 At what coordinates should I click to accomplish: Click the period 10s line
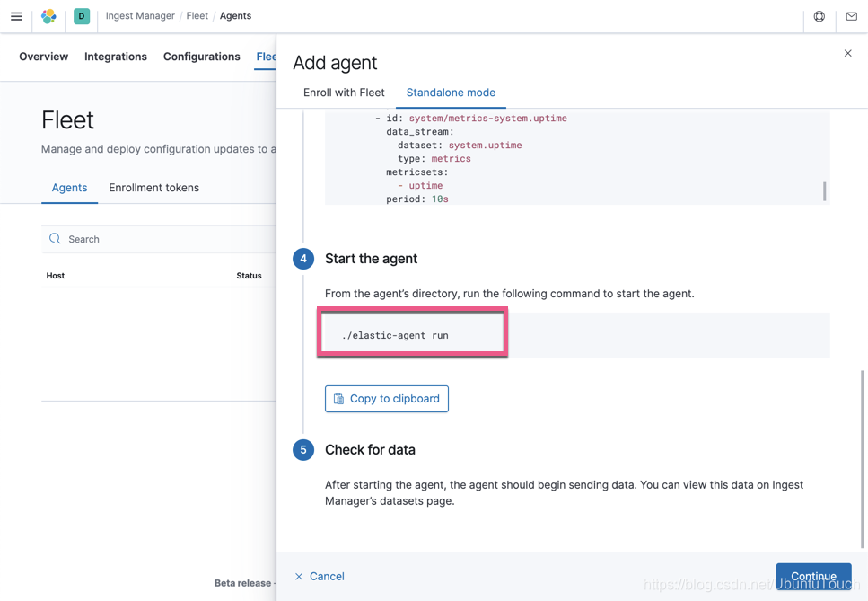[x=417, y=199]
